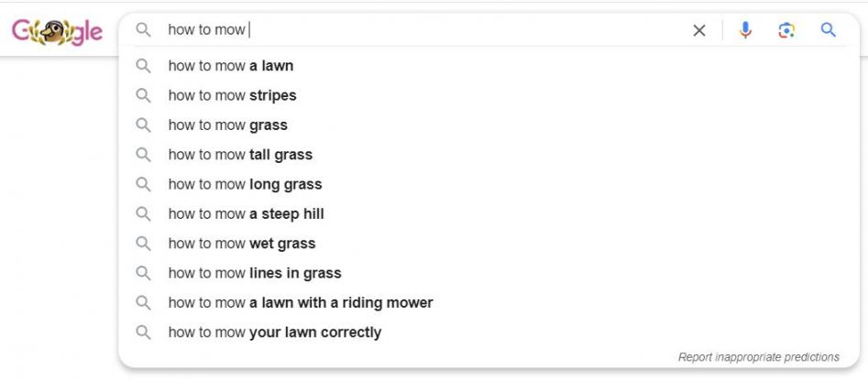This screenshot has width=868, height=380.
Task: Open Google Lens image search
Action: [x=786, y=30]
